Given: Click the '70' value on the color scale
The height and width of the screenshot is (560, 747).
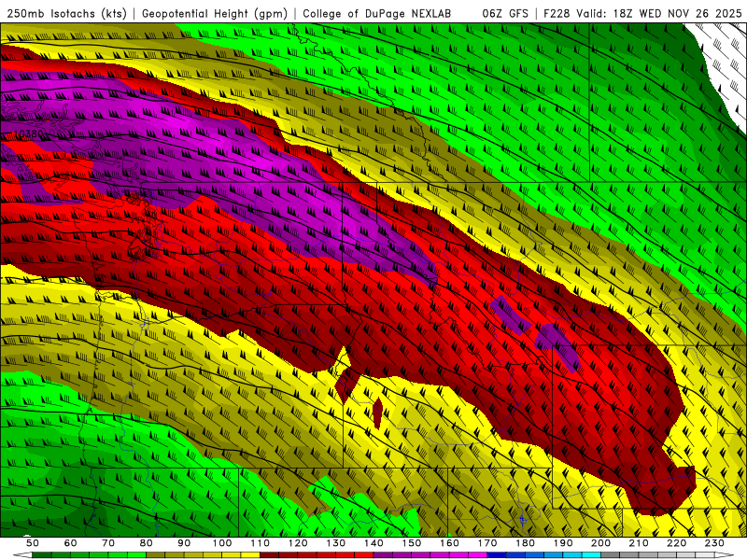Looking at the screenshot, I should coord(108,543).
